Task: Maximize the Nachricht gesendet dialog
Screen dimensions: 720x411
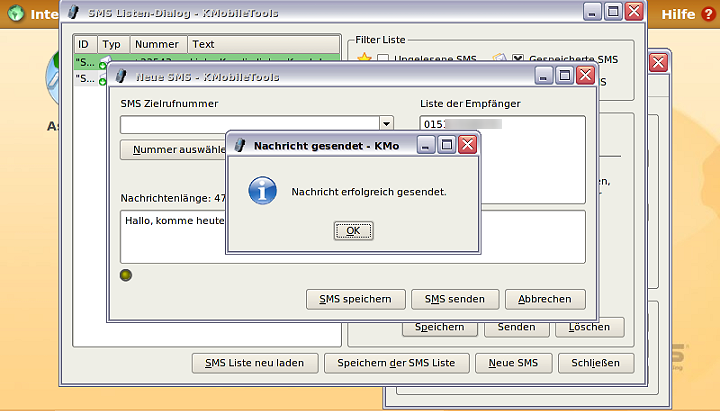Action: coord(446,145)
